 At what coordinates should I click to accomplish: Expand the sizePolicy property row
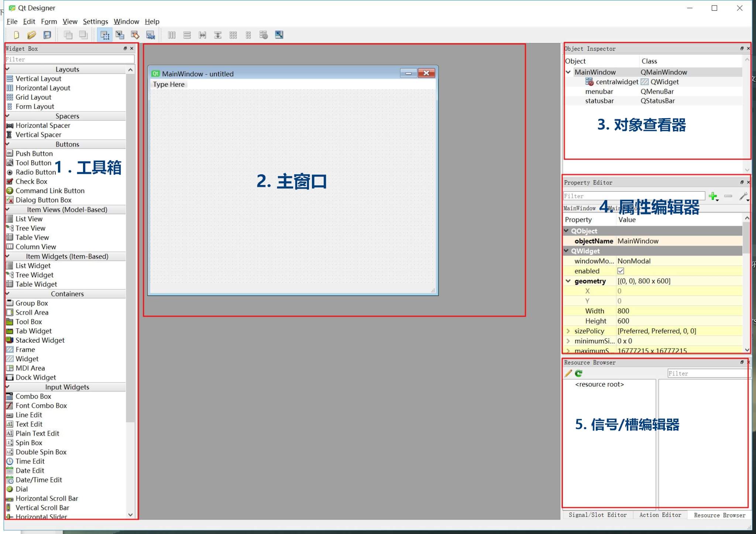[x=568, y=331]
